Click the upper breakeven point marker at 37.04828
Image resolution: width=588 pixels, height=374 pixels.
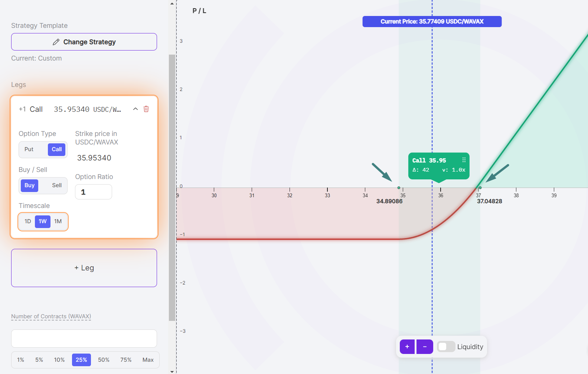coord(480,188)
